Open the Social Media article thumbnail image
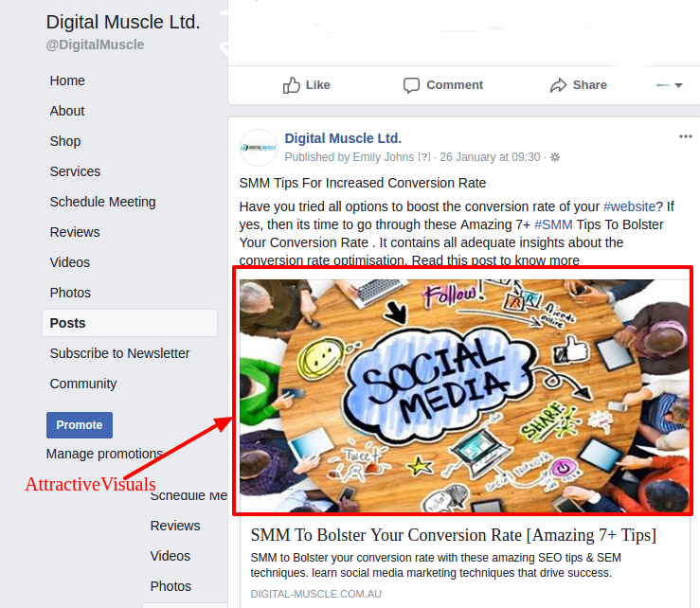This screenshot has width=700, height=608. coord(463,396)
